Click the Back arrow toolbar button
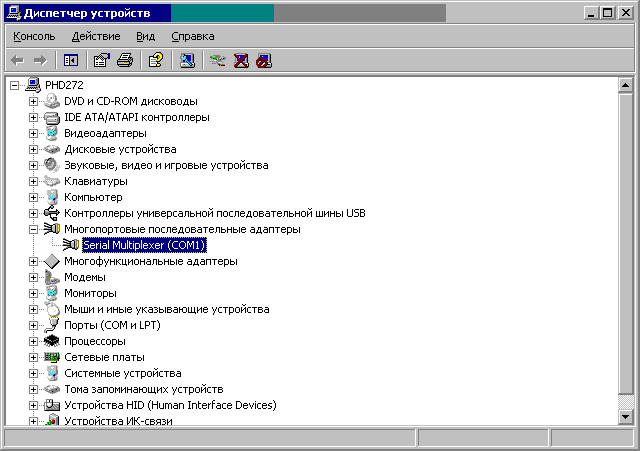This screenshot has width=640, height=451. pos(18,61)
